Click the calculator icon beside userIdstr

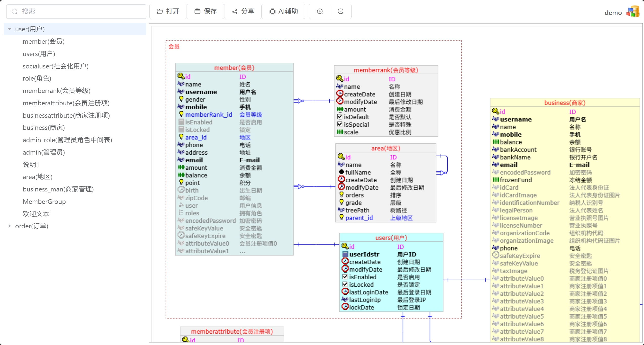[x=345, y=254]
